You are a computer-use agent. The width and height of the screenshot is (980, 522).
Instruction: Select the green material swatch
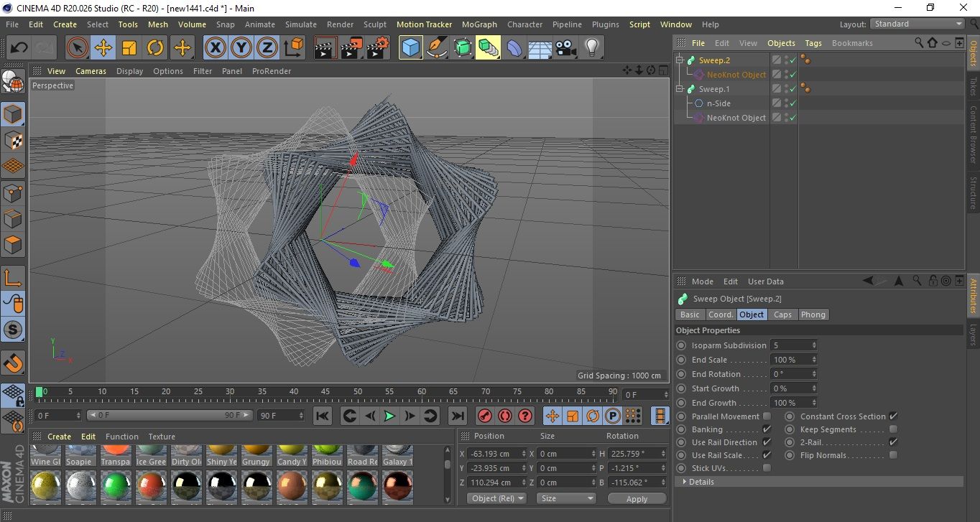click(116, 486)
